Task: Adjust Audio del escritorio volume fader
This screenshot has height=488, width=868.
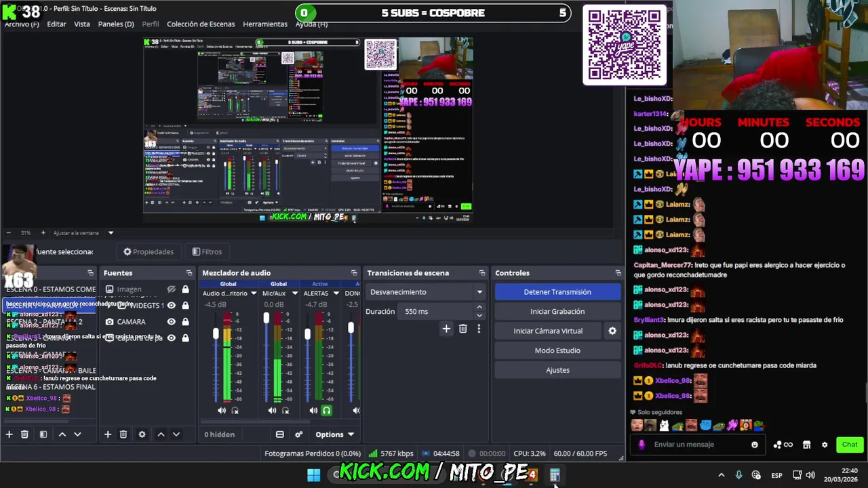Action: pyautogui.click(x=216, y=333)
